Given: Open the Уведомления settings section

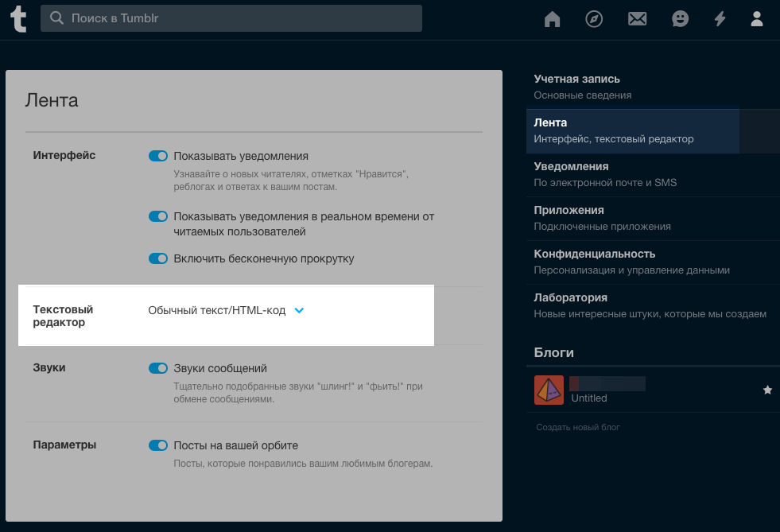Looking at the screenshot, I should (653, 175).
